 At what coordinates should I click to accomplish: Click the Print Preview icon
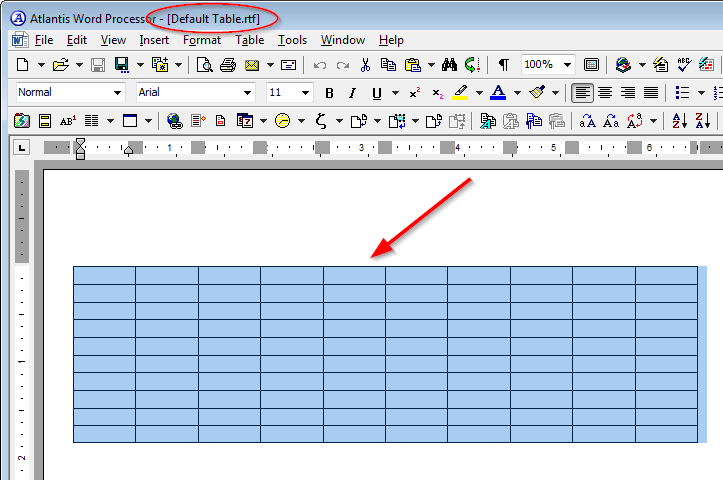click(x=204, y=65)
